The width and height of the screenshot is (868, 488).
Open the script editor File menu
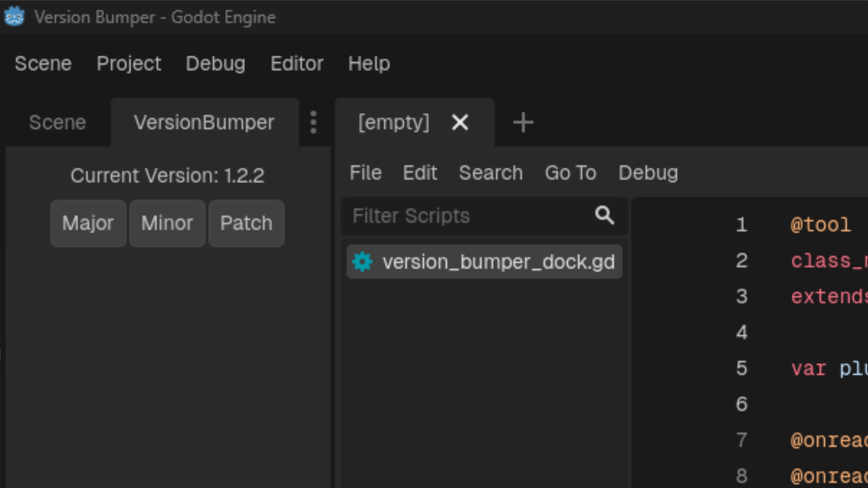click(365, 173)
